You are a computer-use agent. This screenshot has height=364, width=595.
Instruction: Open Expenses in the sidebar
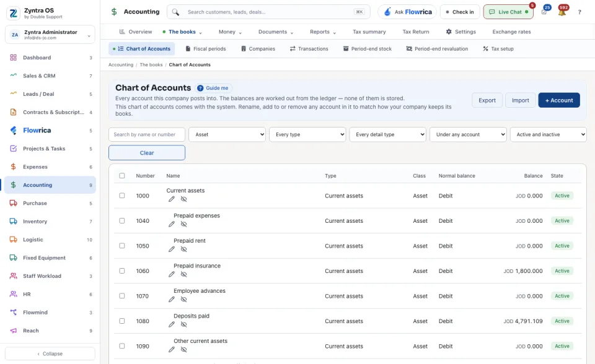coord(50,167)
